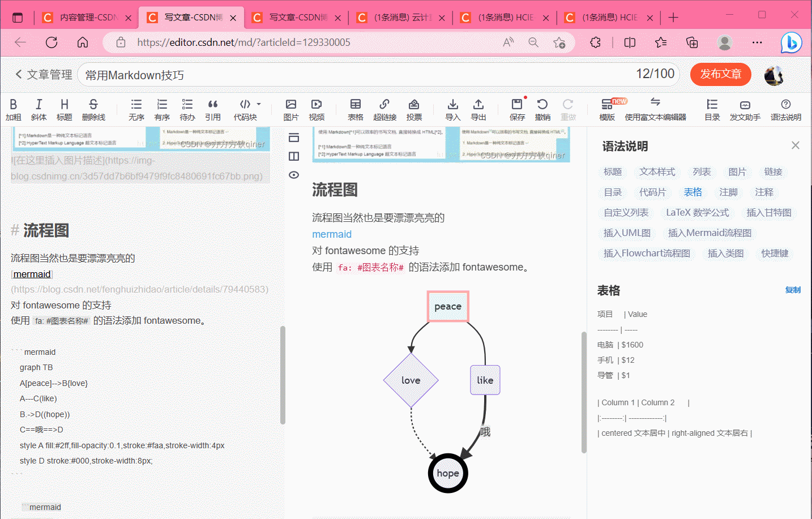Viewport: 812px width, 519px height.
Task: Show 自定义列表 syntax help
Action: coord(626,213)
